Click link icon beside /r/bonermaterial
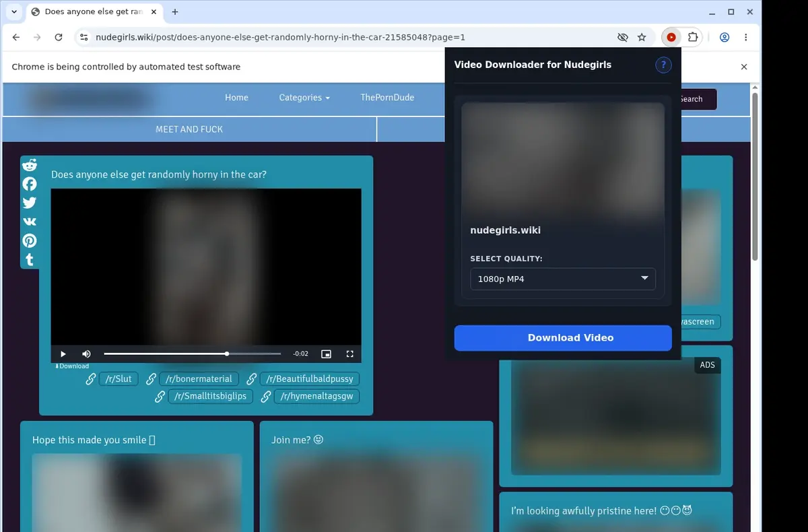This screenshot has width=808, height=532. (x=151, y=379)
